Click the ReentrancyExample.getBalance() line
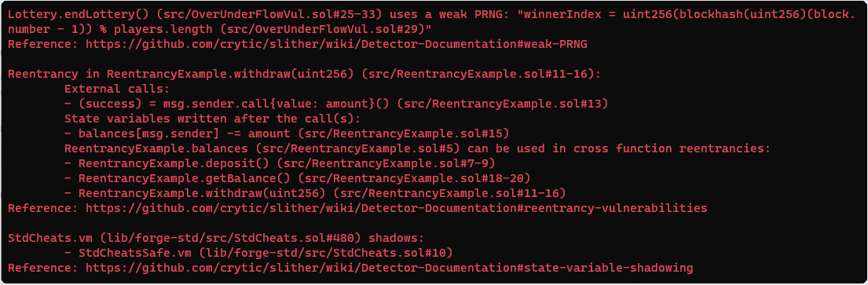 (x=297, y=179)
